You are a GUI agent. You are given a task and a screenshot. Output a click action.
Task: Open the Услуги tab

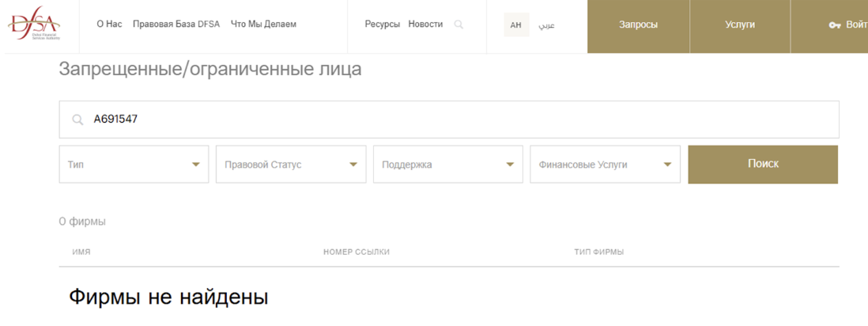point(740,25)
